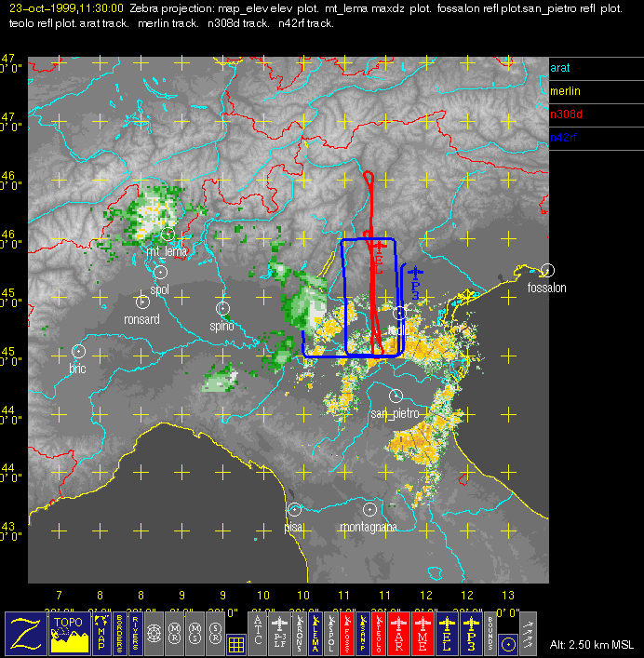Viewport: 644px width, 658px height.
Task: Toggle the red FOSS radar icon
Action: coord(347,634)
